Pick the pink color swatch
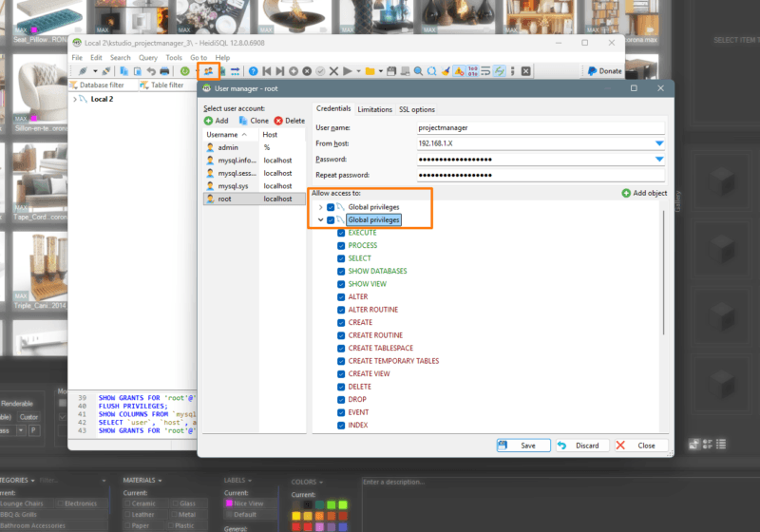 319,526
